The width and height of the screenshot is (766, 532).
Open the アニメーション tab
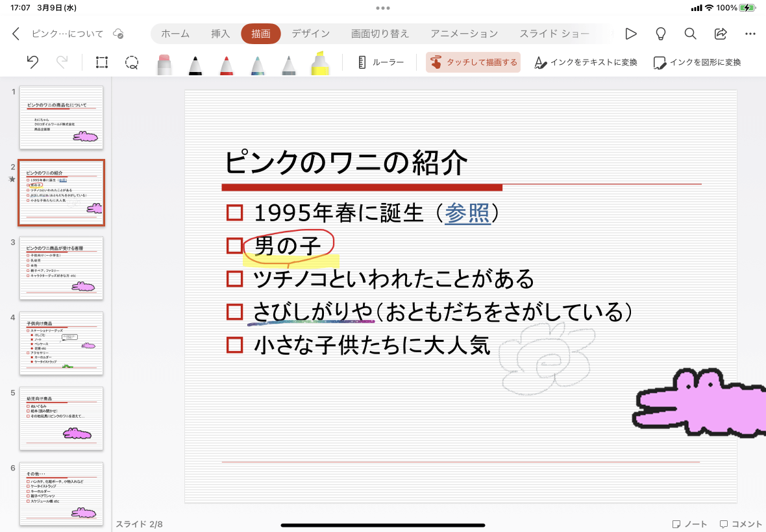point(464,34)
